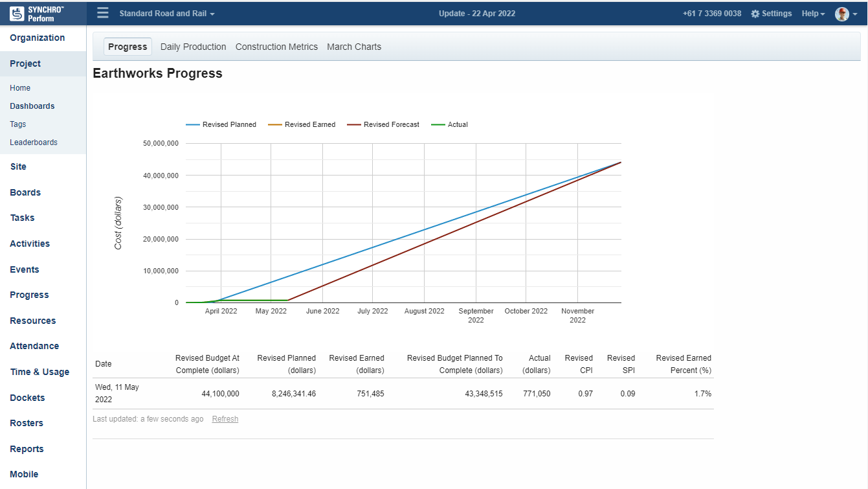Image resolution: width=868 pixels, height=489 pixels.
Task: Click the 50,000,000 y-axis label
Action: (x=161, y=143)
